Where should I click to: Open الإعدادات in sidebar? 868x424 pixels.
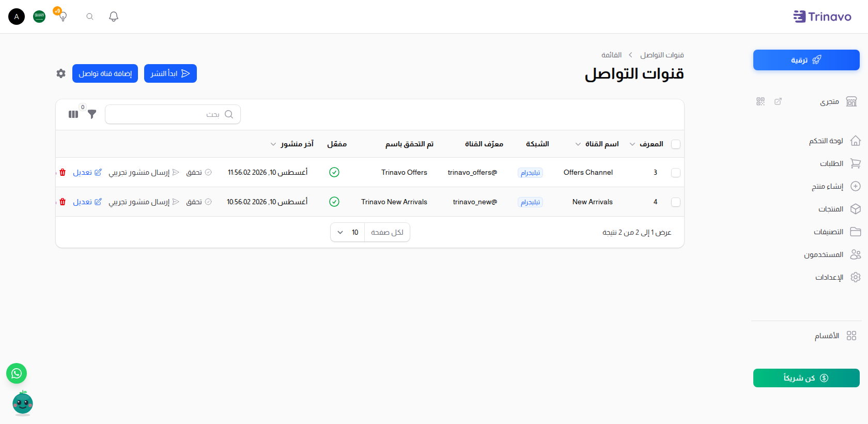pyautogui.click(x=838, y=277)
